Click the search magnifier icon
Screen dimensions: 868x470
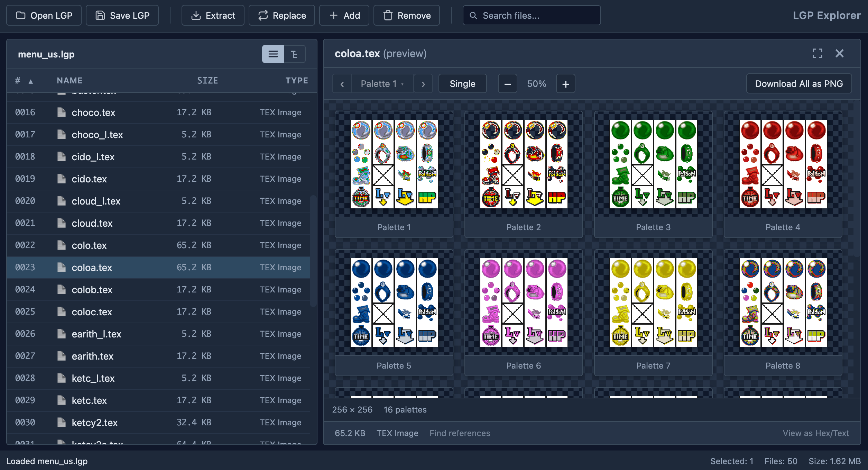[x=473, y=16]
